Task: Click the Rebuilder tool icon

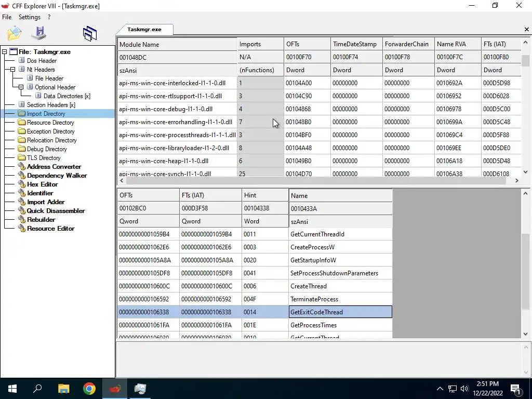Action: coord(22,219)
